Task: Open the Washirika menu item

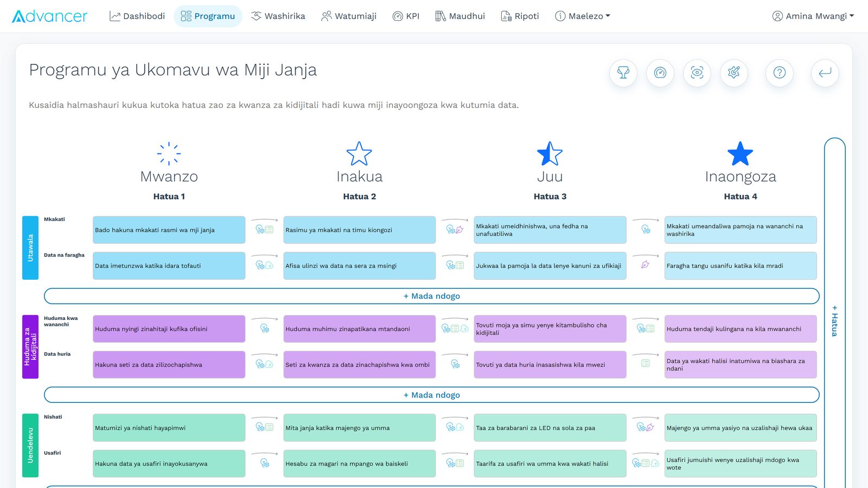Action: click(278, 16)
